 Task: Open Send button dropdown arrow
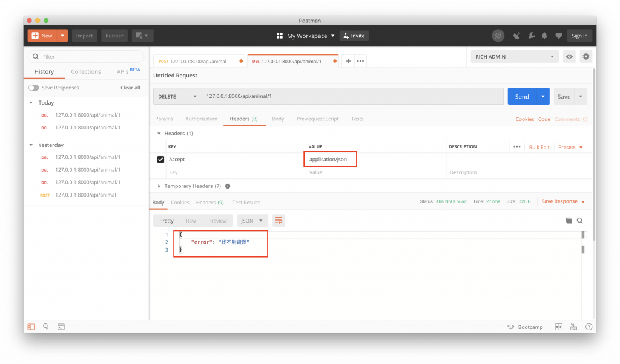pyautogui.click(x=543, y=96)
